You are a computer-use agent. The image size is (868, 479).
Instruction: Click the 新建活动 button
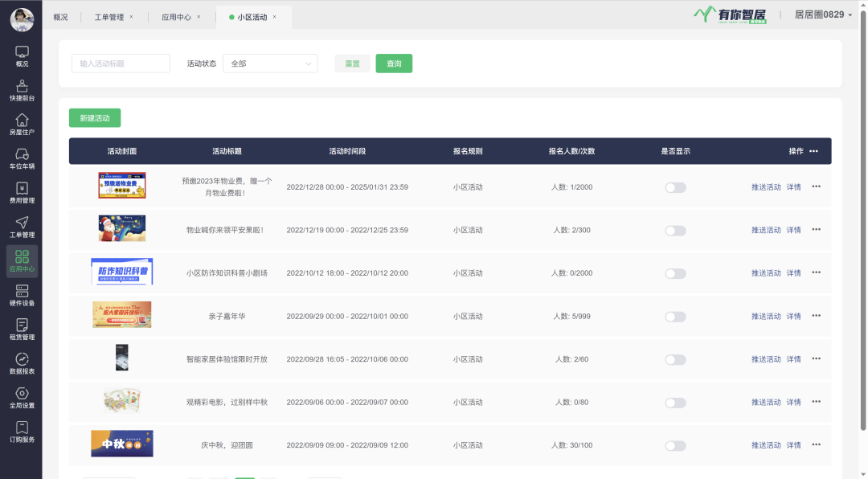pos(95,118)
